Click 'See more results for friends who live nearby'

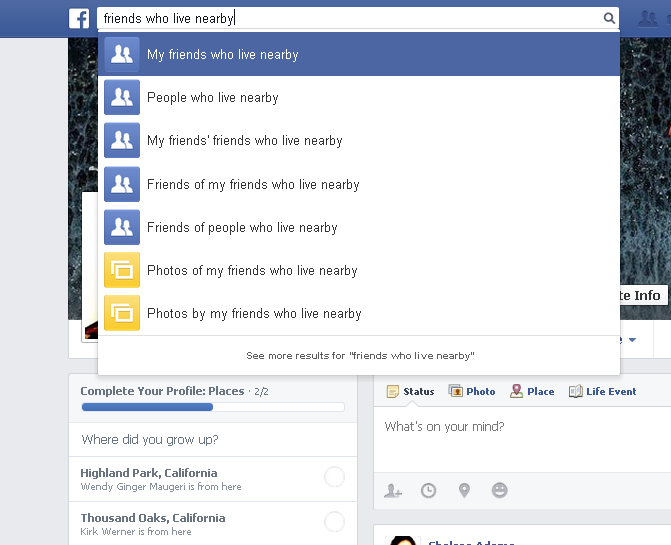[x=360, y=355]
